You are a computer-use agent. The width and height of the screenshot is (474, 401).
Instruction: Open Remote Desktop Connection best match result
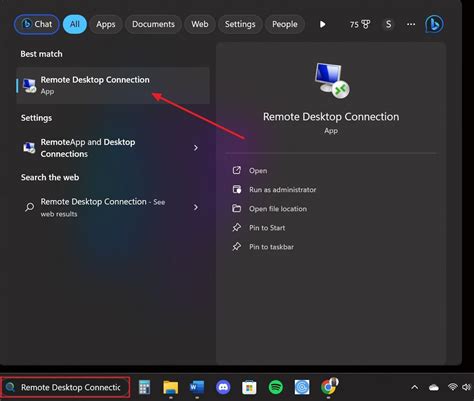113,85
